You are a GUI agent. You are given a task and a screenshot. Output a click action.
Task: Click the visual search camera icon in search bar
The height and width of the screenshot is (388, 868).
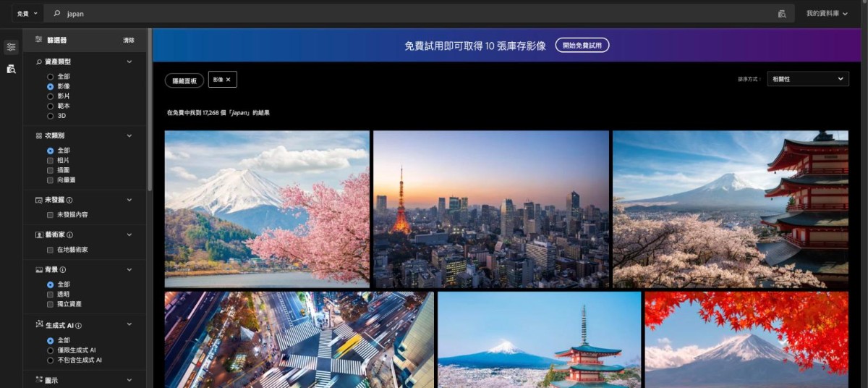click(782, 14)
